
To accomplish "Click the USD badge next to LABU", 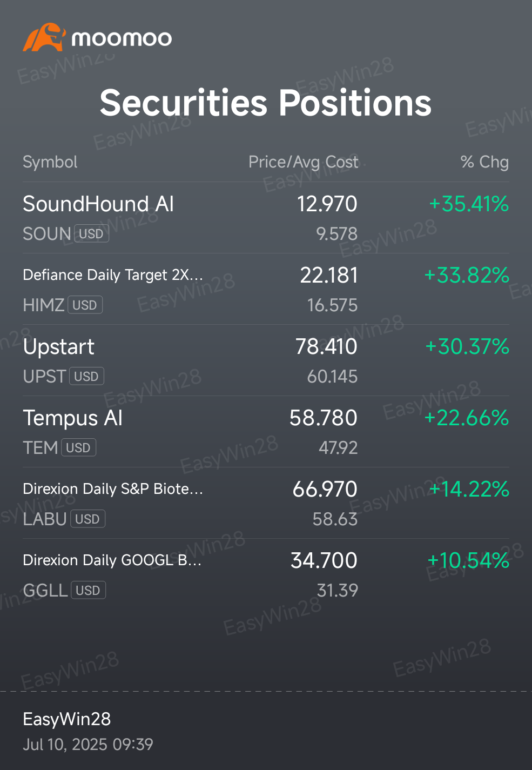I will 87,519.
